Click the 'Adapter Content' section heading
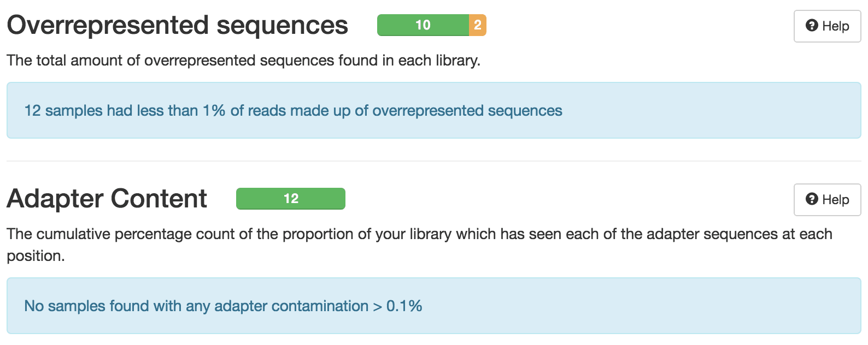This screenshot has height=345, width=868. point(107,199)
